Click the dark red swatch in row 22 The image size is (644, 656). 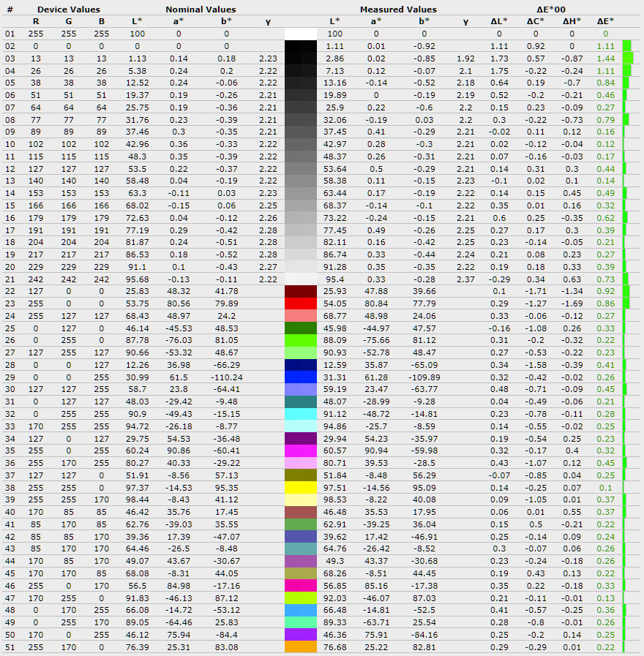pyautogui.click(x=300, y=291)
